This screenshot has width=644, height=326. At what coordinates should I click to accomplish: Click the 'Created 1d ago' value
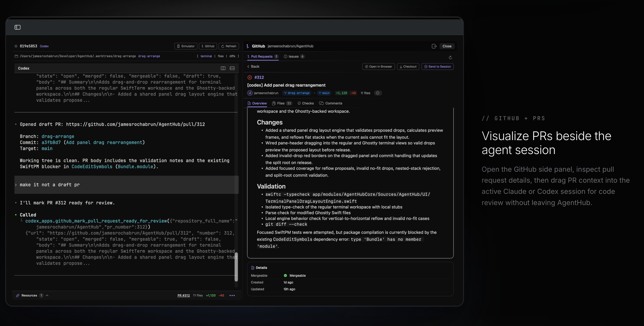click(288, 282)
